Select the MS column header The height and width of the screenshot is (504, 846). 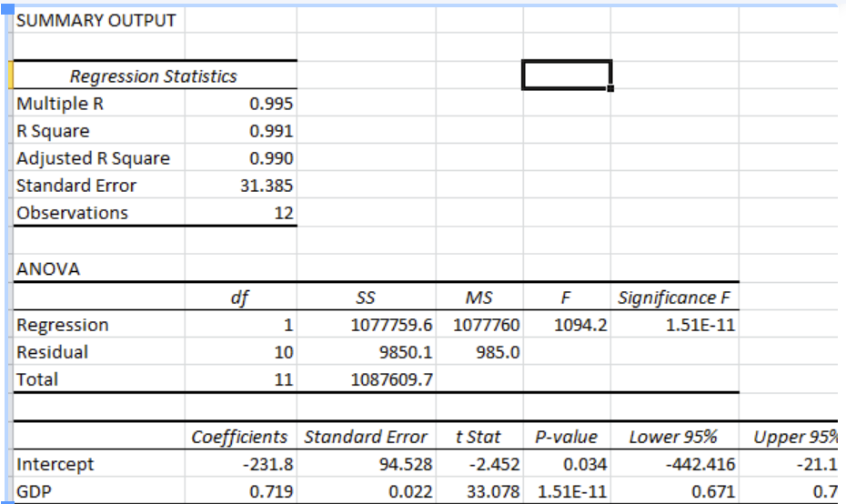click(479, 297)
